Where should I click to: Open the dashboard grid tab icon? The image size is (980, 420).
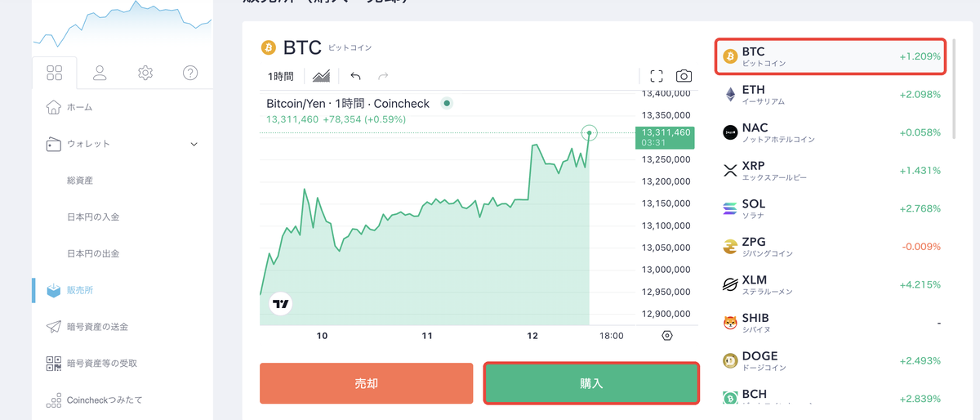(55, 73)
